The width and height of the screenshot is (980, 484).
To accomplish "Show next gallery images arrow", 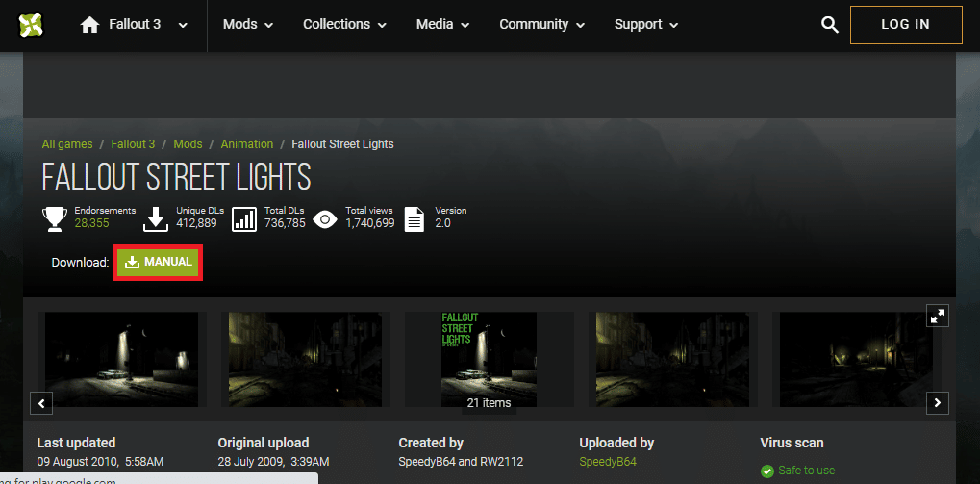I will click(938, 403).
